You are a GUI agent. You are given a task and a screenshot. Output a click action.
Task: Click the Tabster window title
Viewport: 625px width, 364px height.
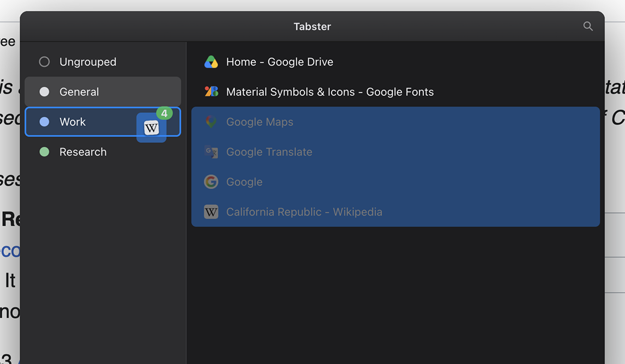coord(312,27)
